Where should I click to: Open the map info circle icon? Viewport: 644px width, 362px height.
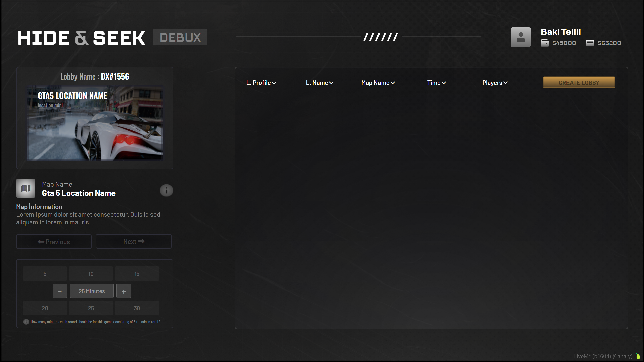coord(166,190)
